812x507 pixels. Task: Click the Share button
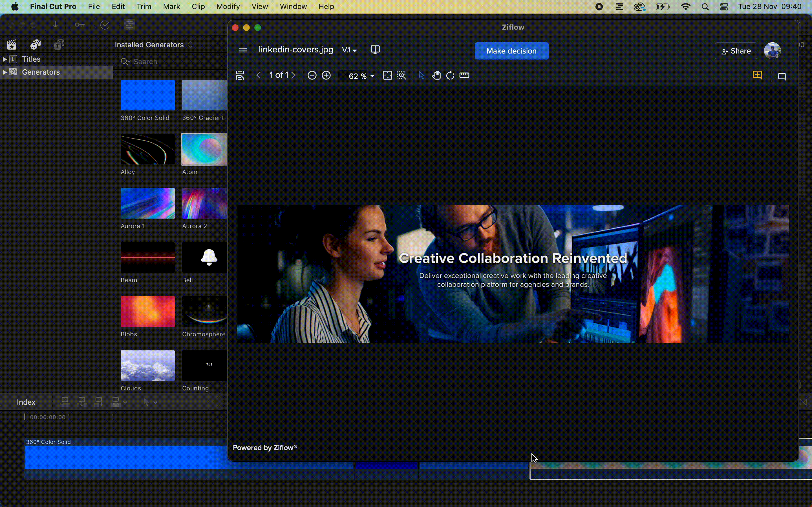[x=736, y=51]
